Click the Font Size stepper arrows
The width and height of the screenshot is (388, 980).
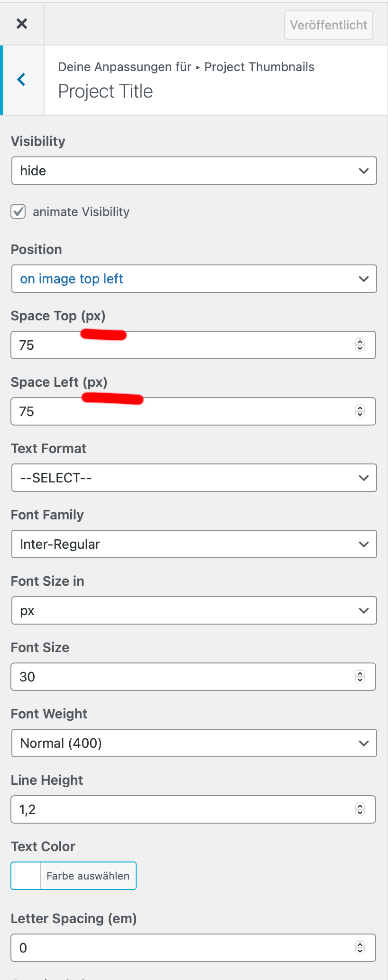[x=360, y=677]
